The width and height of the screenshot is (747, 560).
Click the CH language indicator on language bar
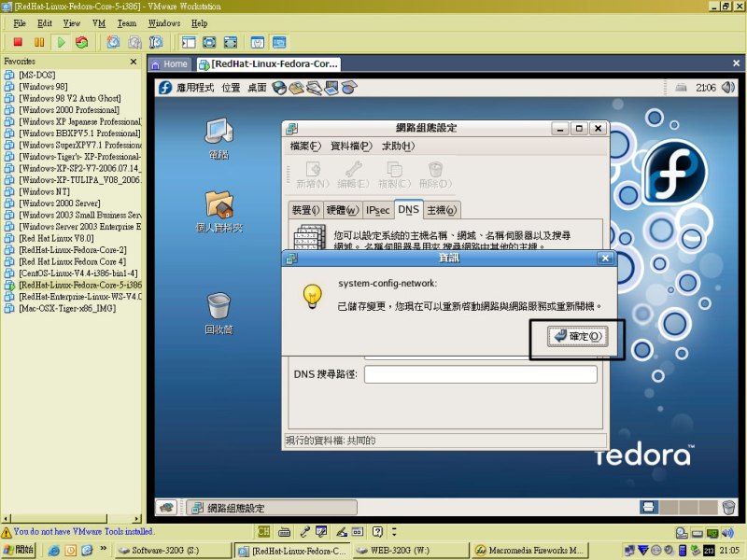coord(264,531)
